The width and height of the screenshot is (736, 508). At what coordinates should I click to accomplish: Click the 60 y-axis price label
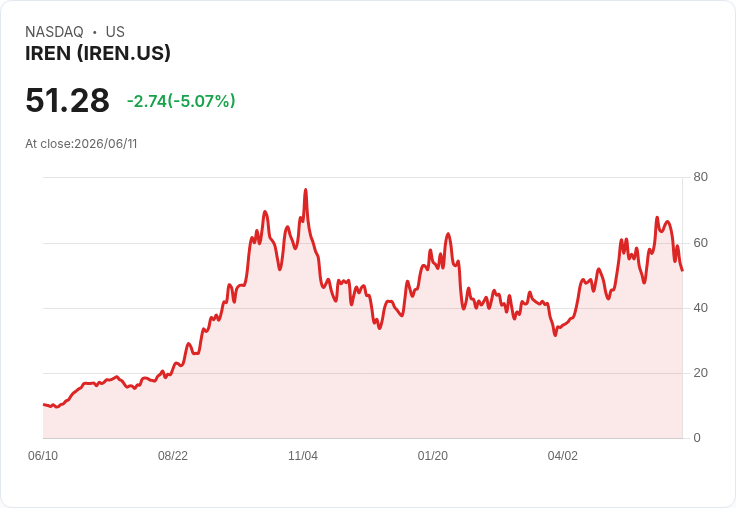[x=700, y=243]
